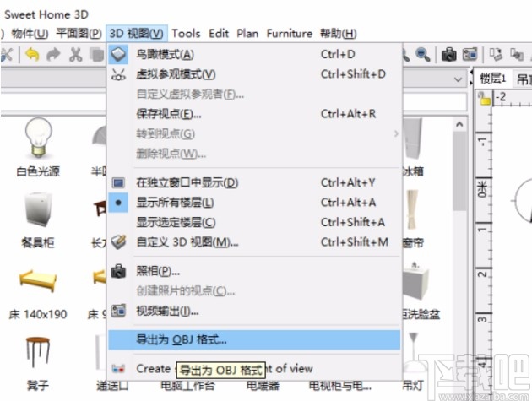Open 自定义 3D 视图 modify 3D view

point(254,242)
